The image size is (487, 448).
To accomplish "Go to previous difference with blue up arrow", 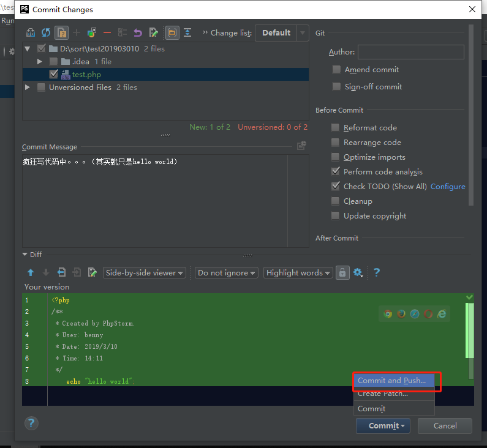I will [31, 272].
